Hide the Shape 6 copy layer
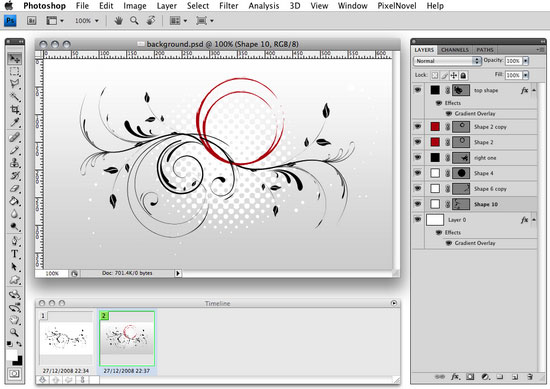The width and height of the screenshot is (550, 389). 418,188
